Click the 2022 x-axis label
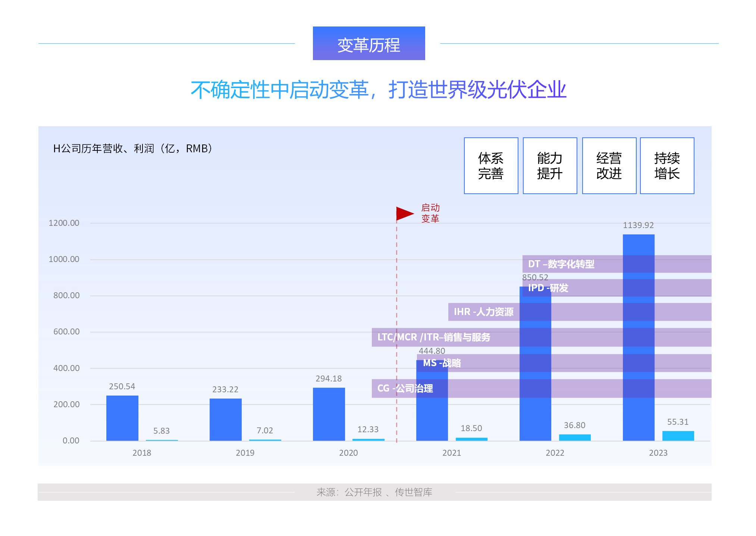 click(x=555, y=453)
